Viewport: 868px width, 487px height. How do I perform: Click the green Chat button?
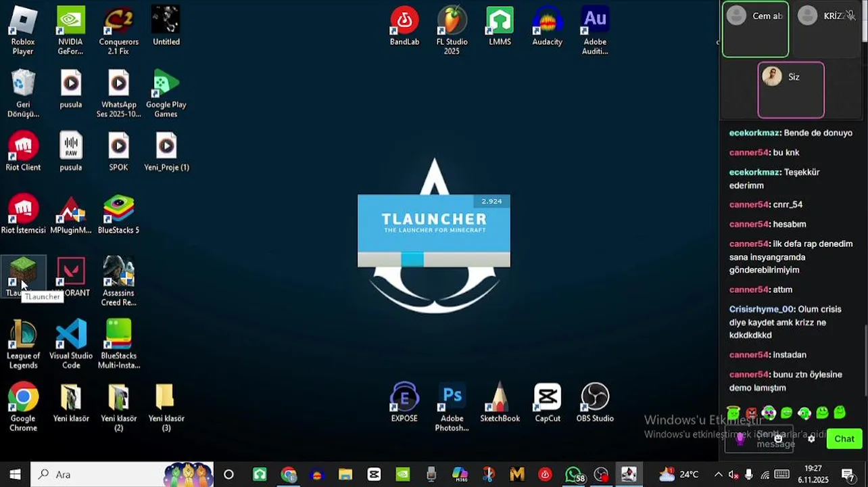(844, 439)
